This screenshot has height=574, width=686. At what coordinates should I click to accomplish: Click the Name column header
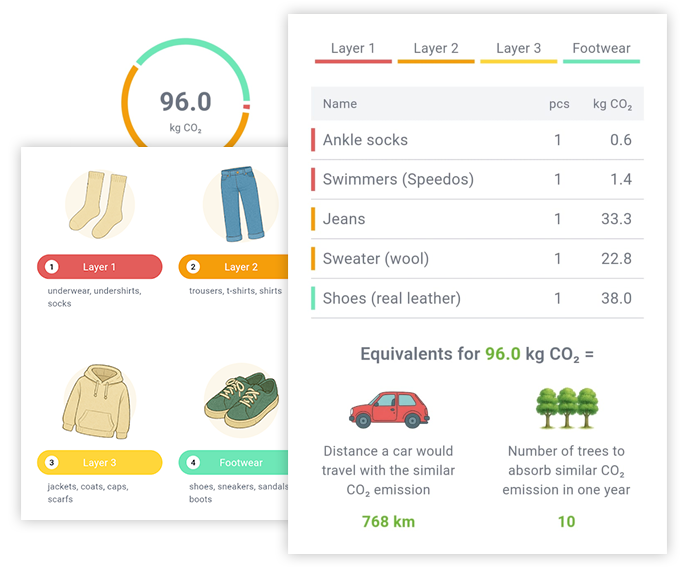340,104
